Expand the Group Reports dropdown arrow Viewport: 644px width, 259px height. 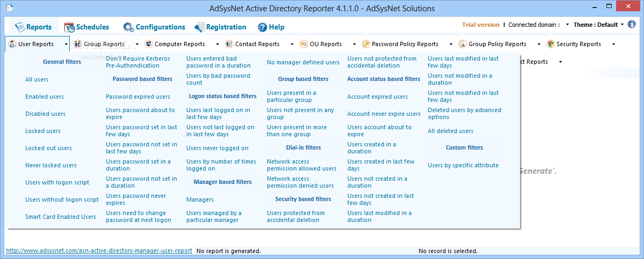point(137,45)
